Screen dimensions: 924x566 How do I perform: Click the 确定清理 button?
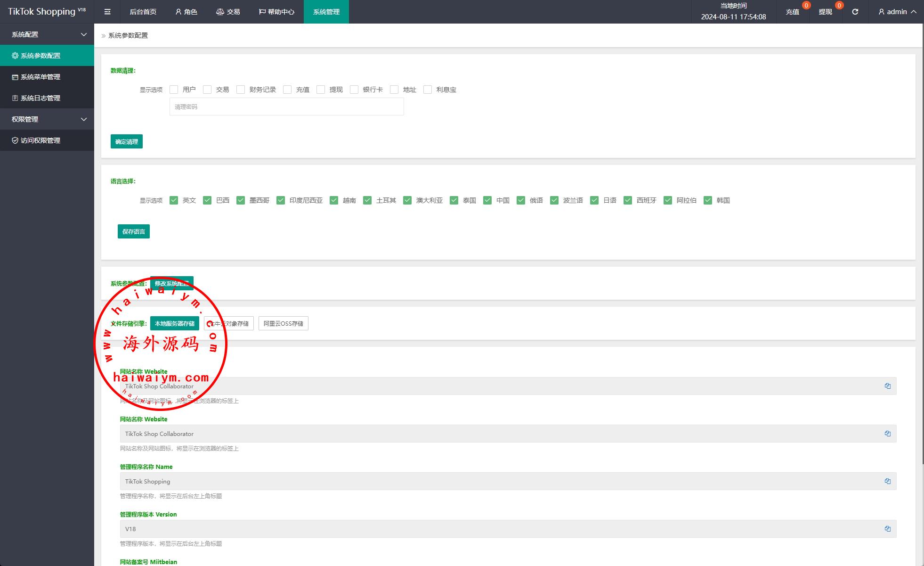(x=127, y=141)
